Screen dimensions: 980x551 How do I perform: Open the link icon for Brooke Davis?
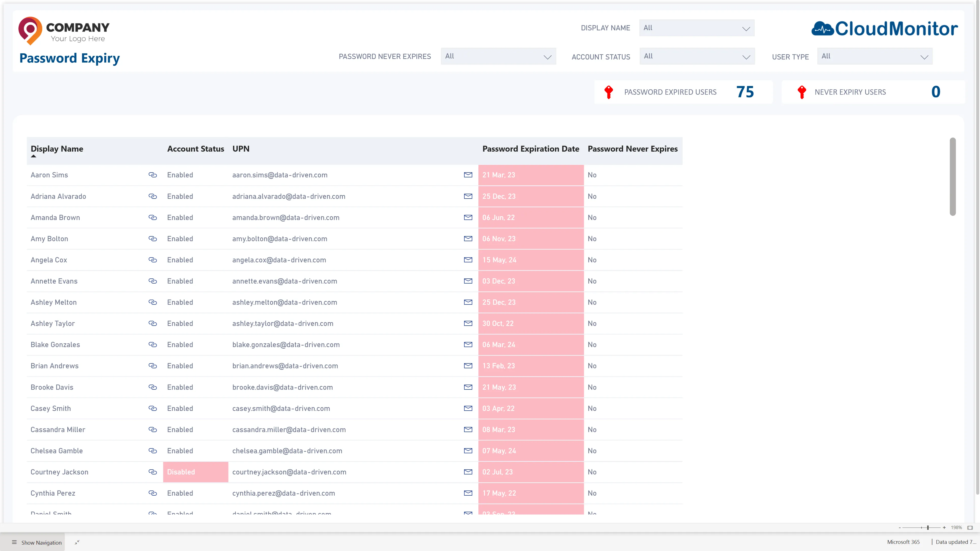click(153, 387)
